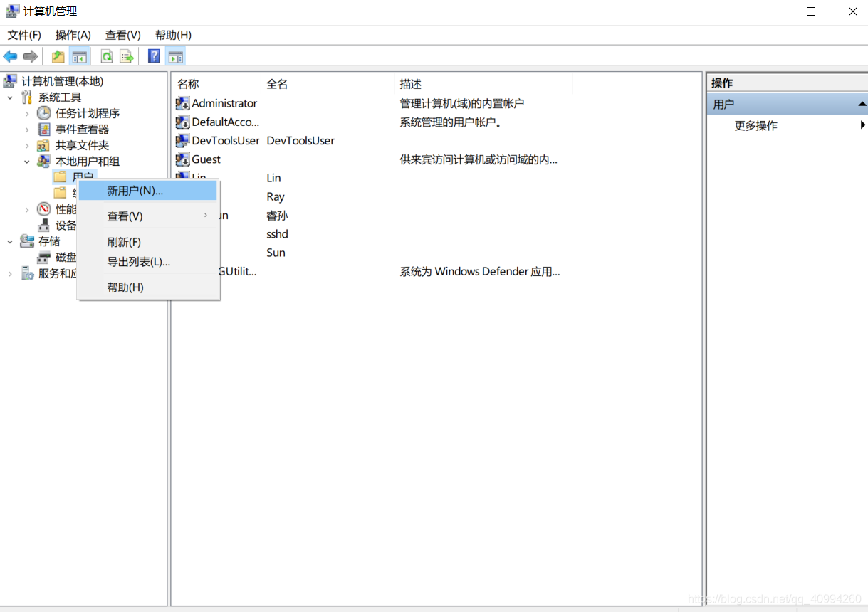Toggle the show/hide console tree toolbar icon
The height and width of the screenshot is (612, 868).
coord(80,56)
